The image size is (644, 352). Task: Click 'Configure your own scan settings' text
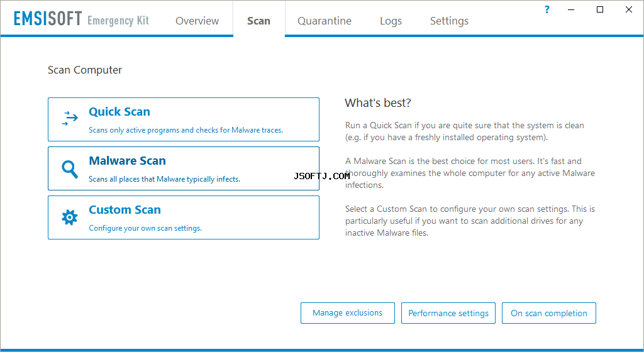pos(145,228)
